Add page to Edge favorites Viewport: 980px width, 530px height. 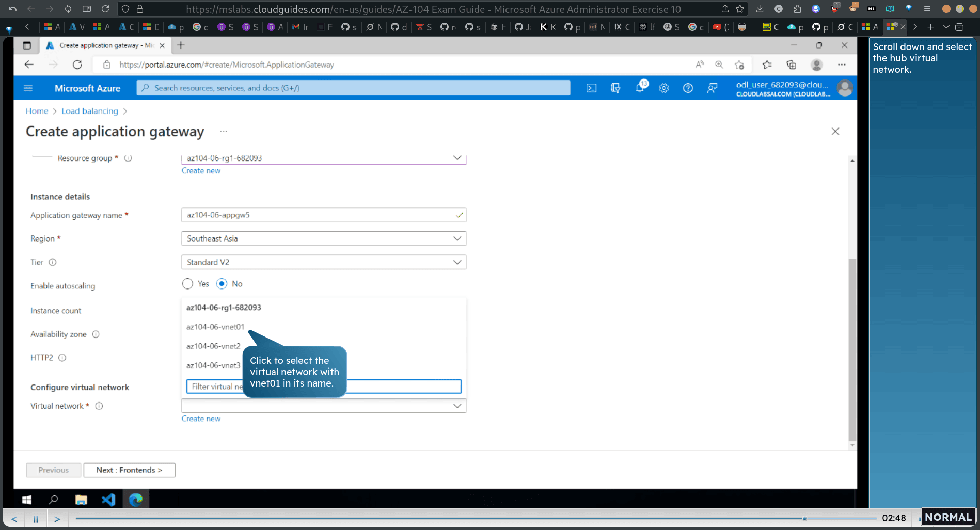tap(739, 65)
